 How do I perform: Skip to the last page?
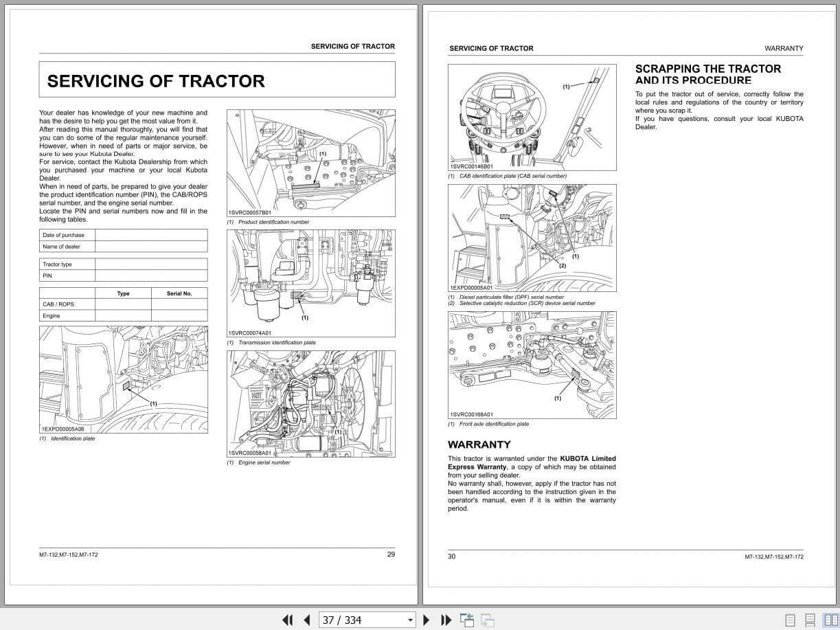click(446, 620)
